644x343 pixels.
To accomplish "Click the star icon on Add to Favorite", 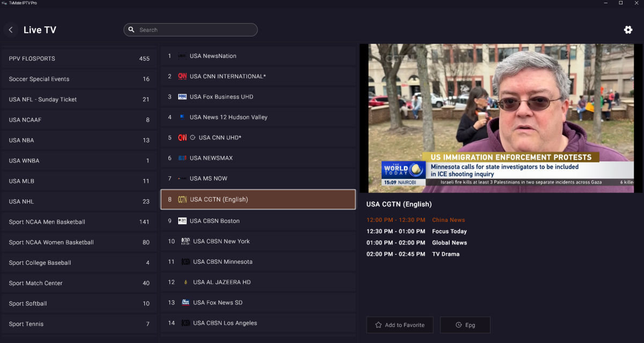I will click(x=378, y=325).
